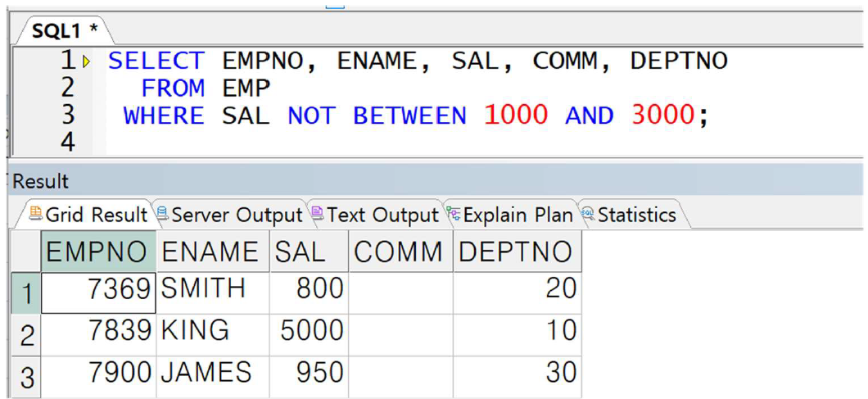Click the DEPTNO cell with 20
Image resolution: width=868 pixels, height=399 pixels.
[517, 293]
